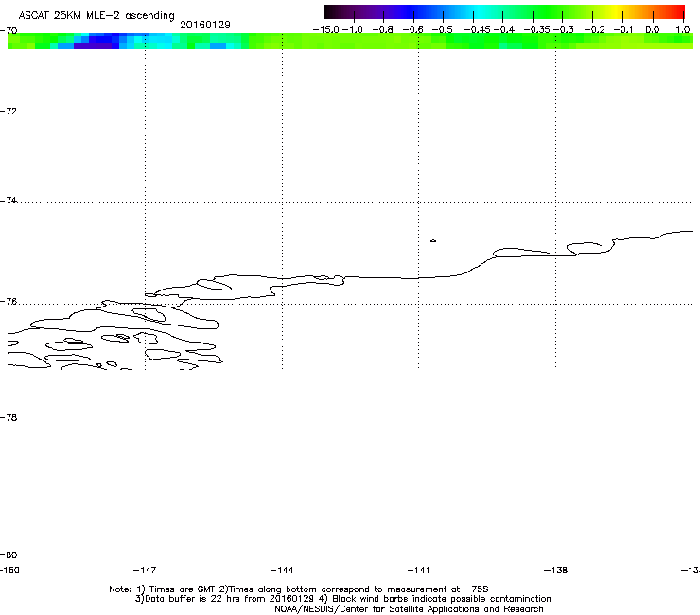This screenshot has width=700, height=615.
Task: Select the -0.4 color scale label
Action: pos(503,30)
